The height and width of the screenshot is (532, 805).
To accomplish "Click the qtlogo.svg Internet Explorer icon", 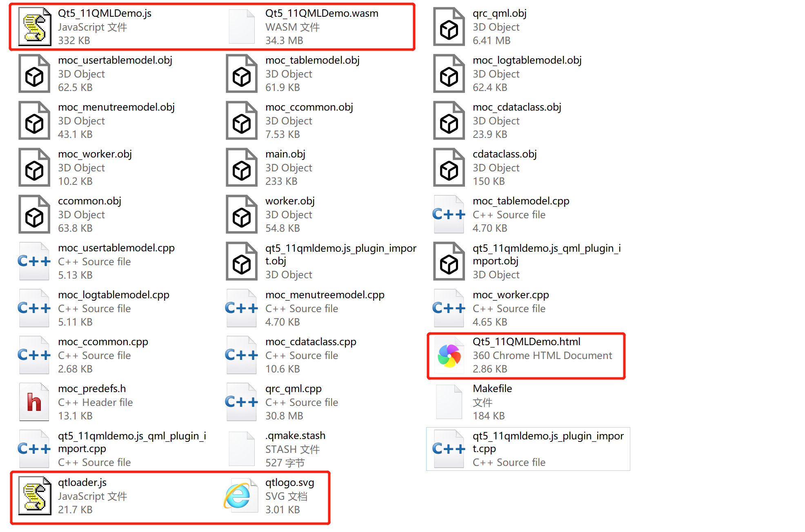I will [241, 496].
